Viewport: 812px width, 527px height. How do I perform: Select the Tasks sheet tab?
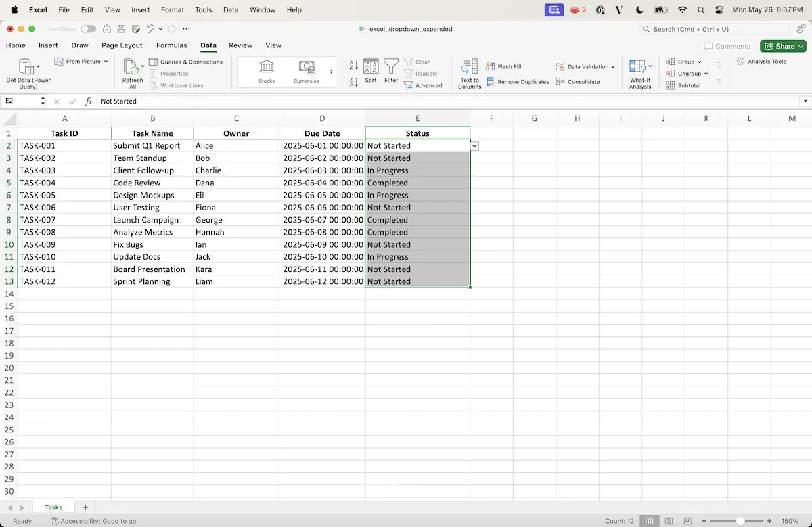click(x=53, y=507)
